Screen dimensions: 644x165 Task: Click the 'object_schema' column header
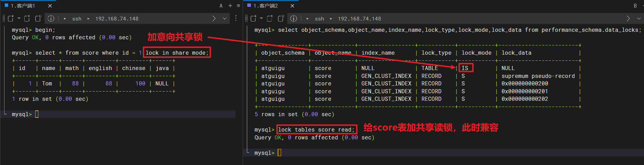point(283,53)
